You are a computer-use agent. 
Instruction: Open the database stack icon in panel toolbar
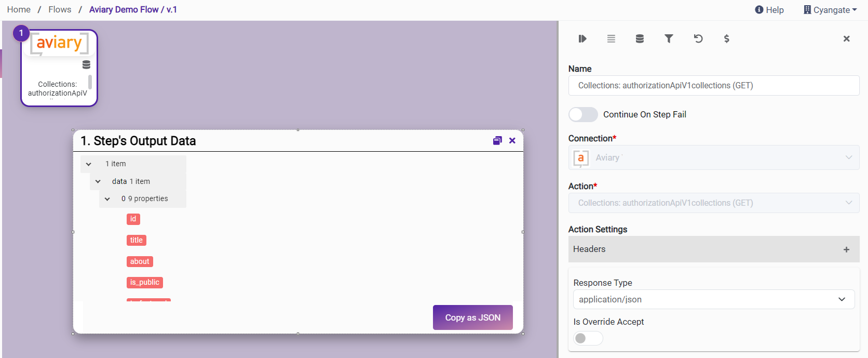(640, 38)
